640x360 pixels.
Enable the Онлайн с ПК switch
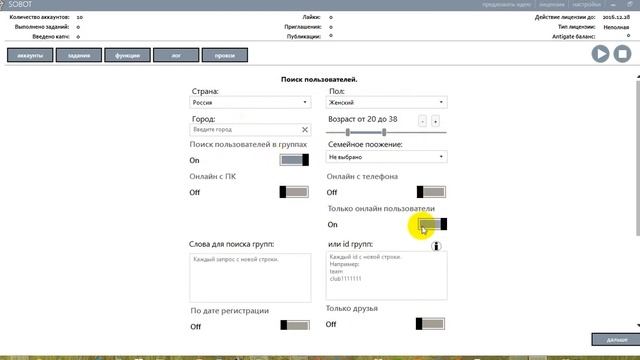pyautogui.click(x=294, y=192)
